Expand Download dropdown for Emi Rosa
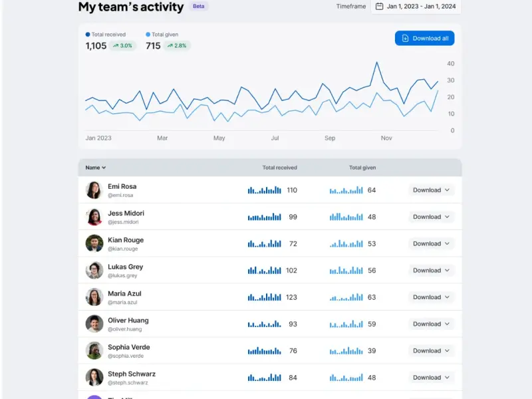 (431, 190)
